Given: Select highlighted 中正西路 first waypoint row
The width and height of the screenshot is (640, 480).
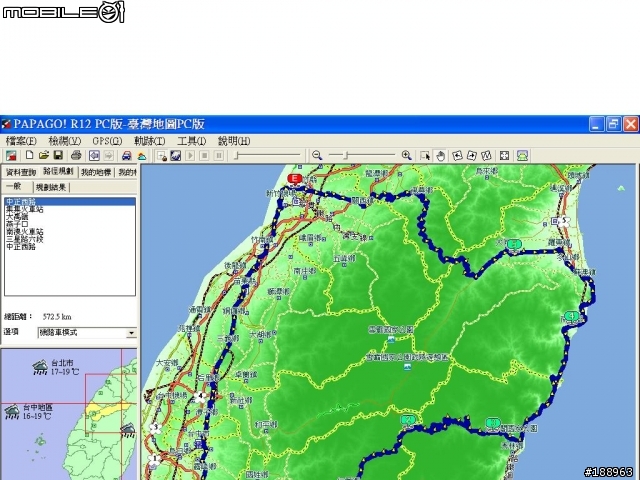Looking at the screenshot, I should (x=70, y=202).
